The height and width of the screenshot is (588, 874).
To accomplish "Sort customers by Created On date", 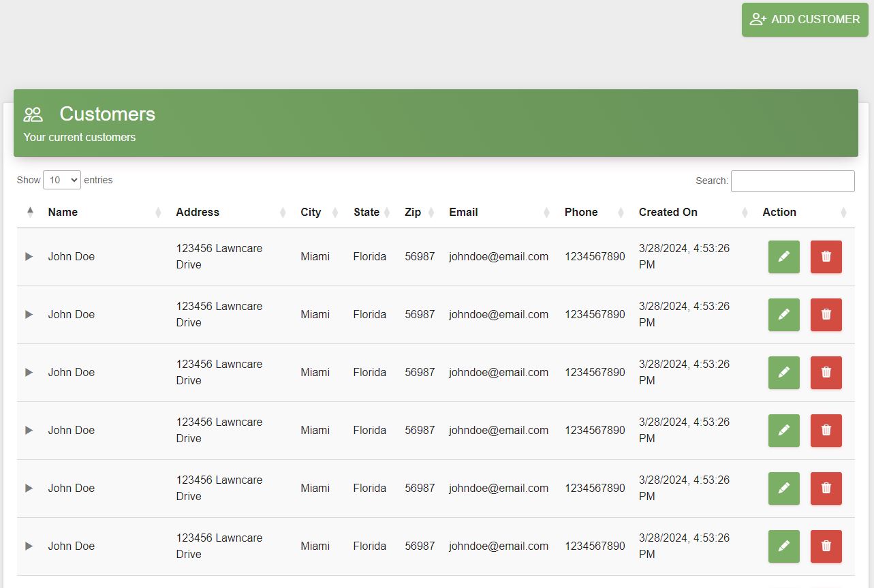I will [x=668, y=212].
